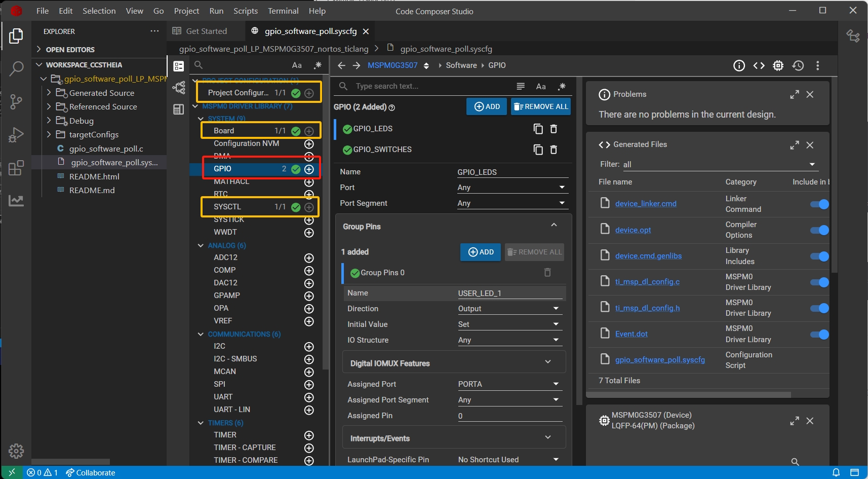Expand the Problems panel
Screen dimensions: 868x479
[x=795, y=94]
